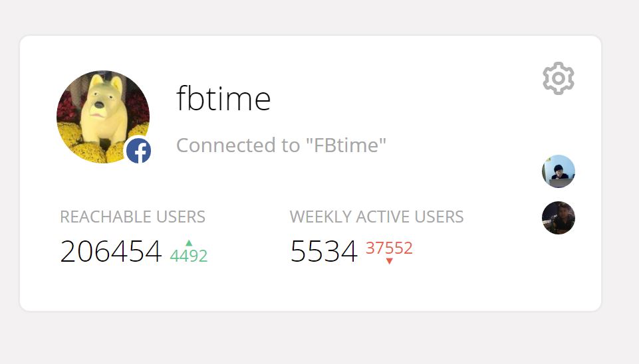Select the lower dark team member avatar
Image resolution: width=639 pixels, height=364 pixels.
[x=559, y=218]
